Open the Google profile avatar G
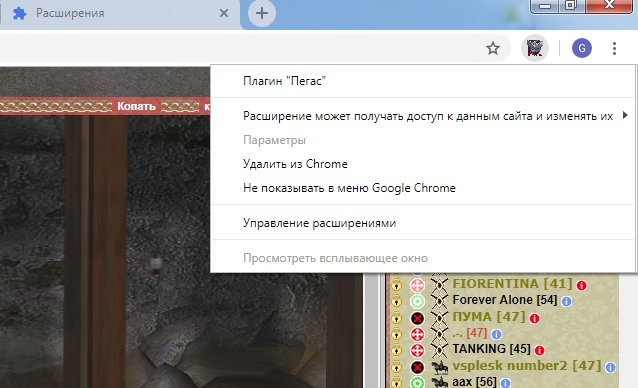638x388 pixels. pos(581,48)
